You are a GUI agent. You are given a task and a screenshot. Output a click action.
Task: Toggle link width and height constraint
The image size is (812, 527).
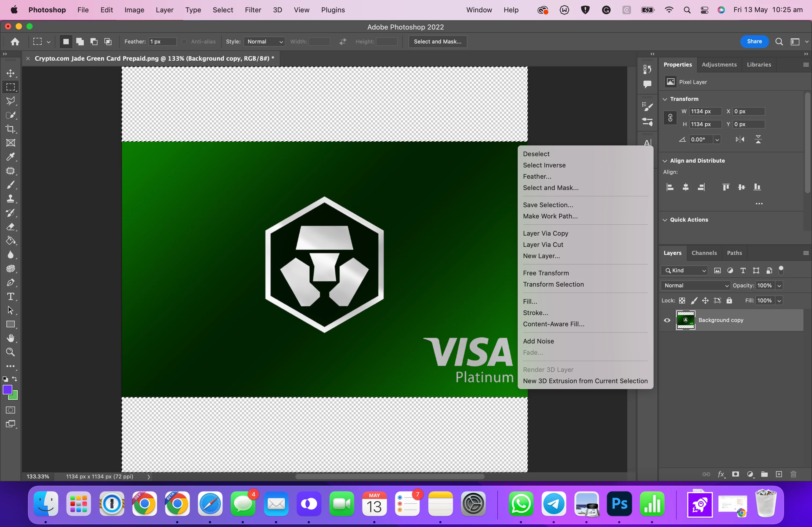coord(670,118)
